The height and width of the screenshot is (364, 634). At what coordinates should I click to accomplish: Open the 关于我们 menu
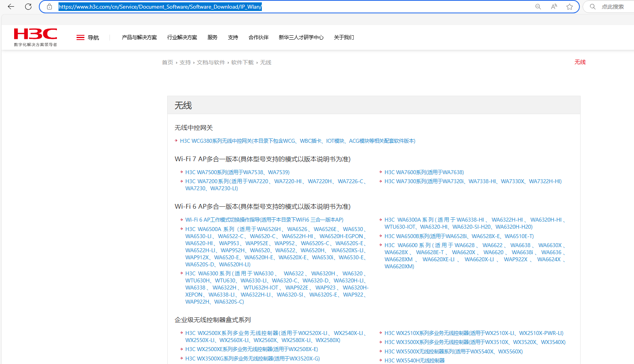pos(344,38)
